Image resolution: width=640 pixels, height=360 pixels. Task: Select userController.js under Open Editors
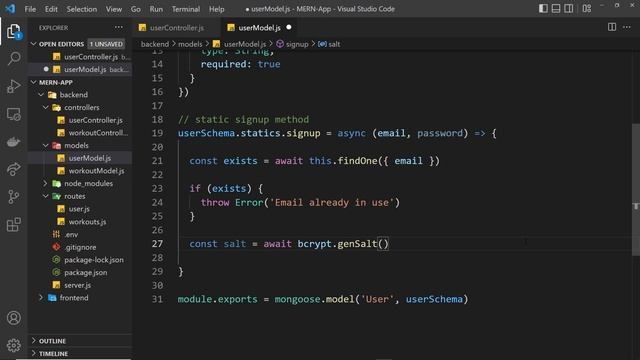pos(80,57)
